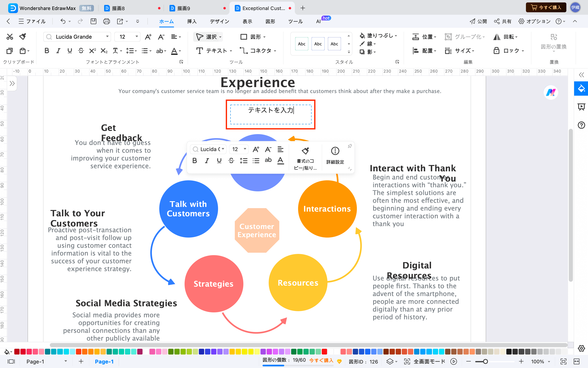
Task: Pick the black swatch in color bar
Action: tap(509, 351)
